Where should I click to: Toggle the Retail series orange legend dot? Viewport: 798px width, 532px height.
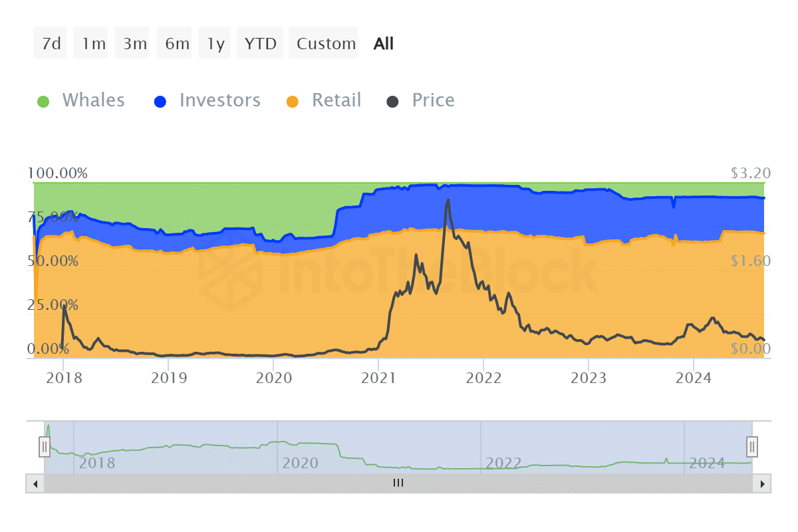point(293,102)
